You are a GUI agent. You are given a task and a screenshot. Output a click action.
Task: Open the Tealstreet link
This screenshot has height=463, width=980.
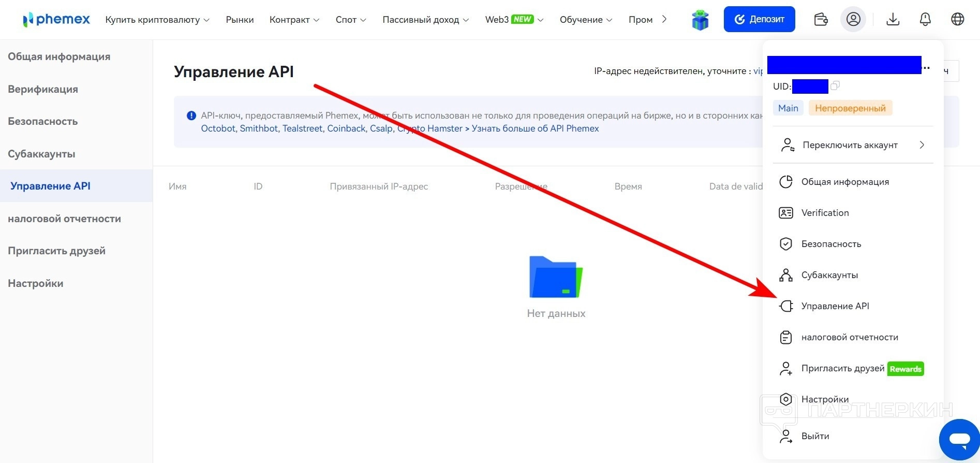pyautogui.click(x=303, y=128)
